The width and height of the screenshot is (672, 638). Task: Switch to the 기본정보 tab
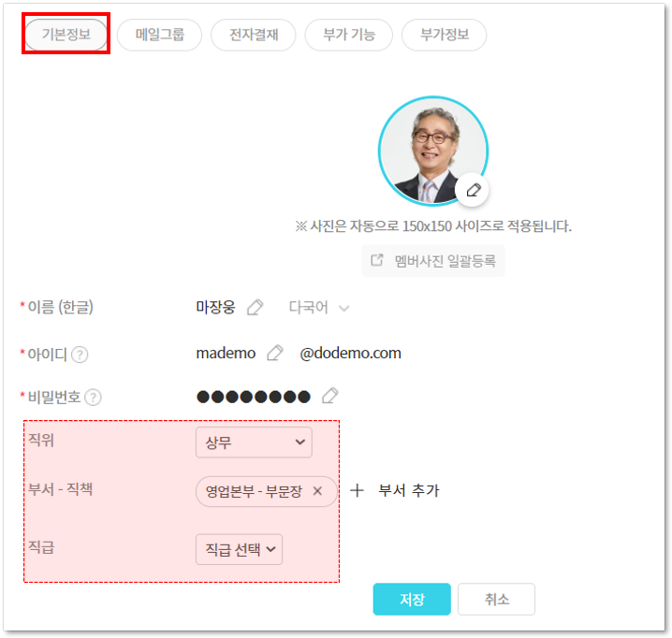66,35
